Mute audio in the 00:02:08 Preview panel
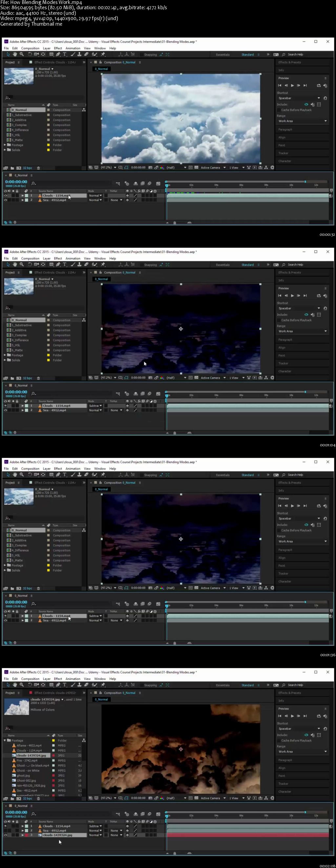The image size is (336, 868). pos(325,716)
